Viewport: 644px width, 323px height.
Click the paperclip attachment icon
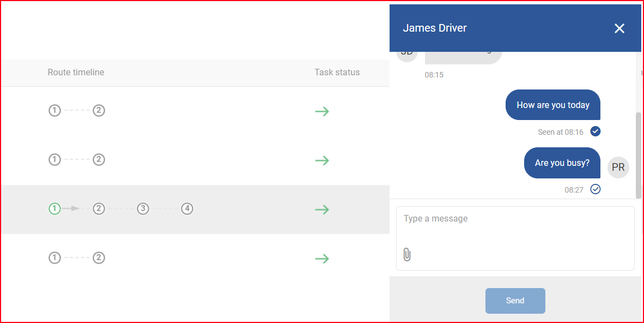[406, 255]
